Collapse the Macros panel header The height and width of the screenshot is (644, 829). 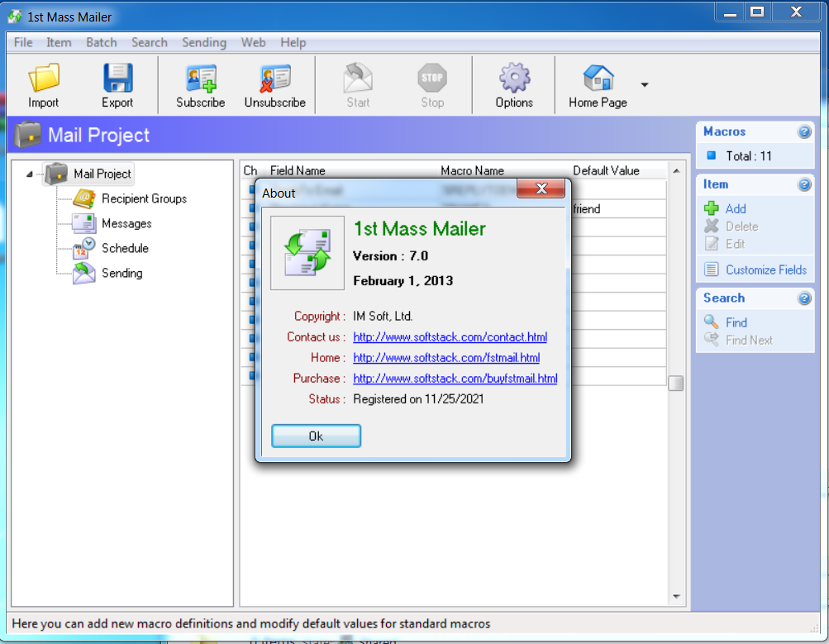(x=804, y=132)
